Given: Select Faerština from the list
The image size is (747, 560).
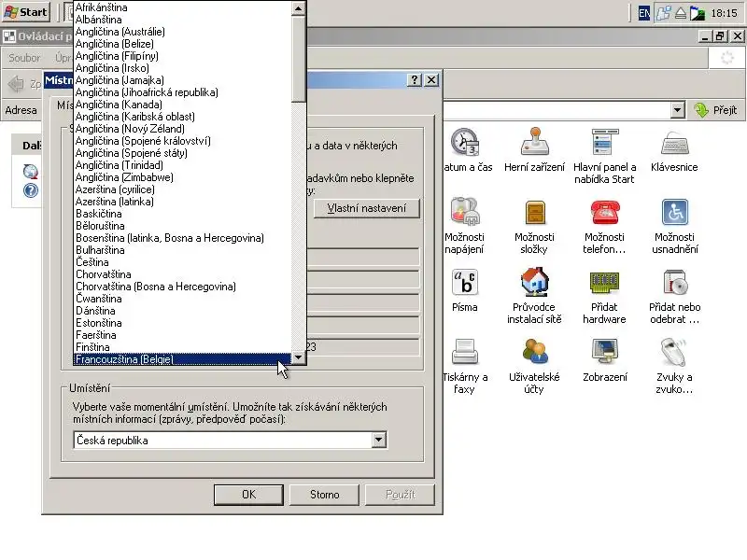Looking at the screenshot, I should (183, 335).
